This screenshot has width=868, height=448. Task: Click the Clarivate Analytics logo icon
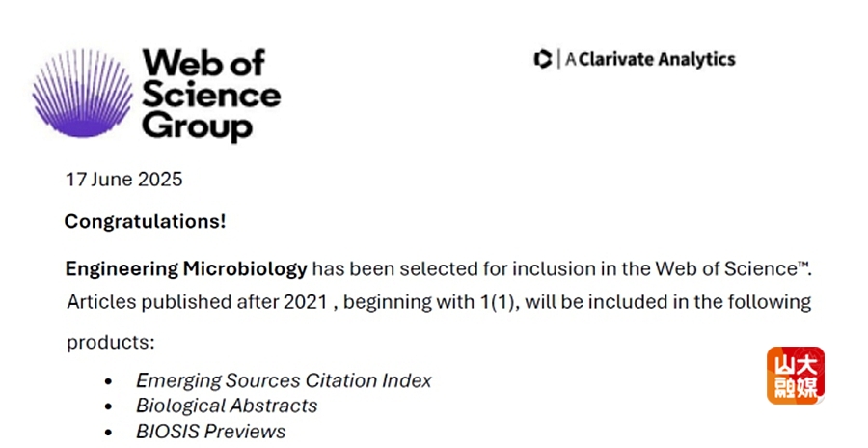tap(542, 59)
